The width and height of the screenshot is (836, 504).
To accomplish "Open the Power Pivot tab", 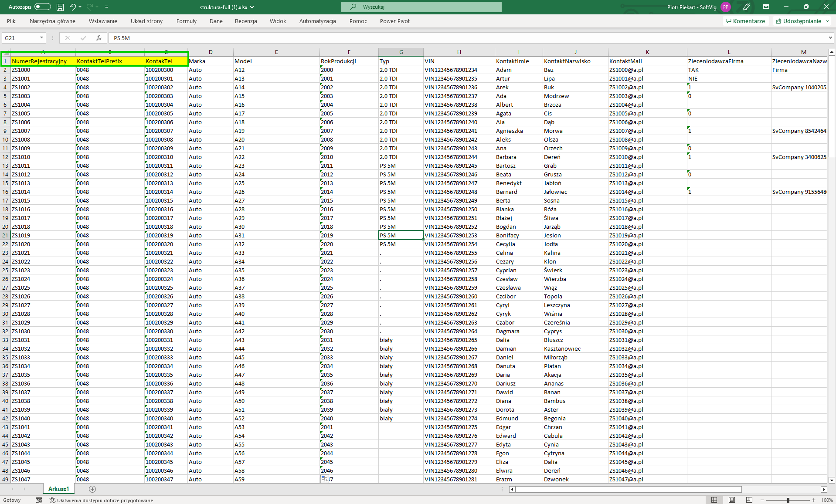I will [394, 21].
